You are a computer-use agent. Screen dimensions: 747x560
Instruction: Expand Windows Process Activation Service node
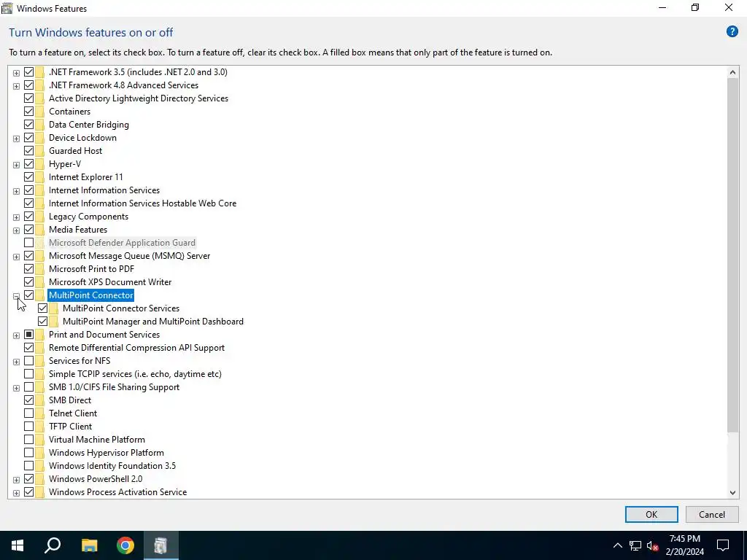(16, 493)
